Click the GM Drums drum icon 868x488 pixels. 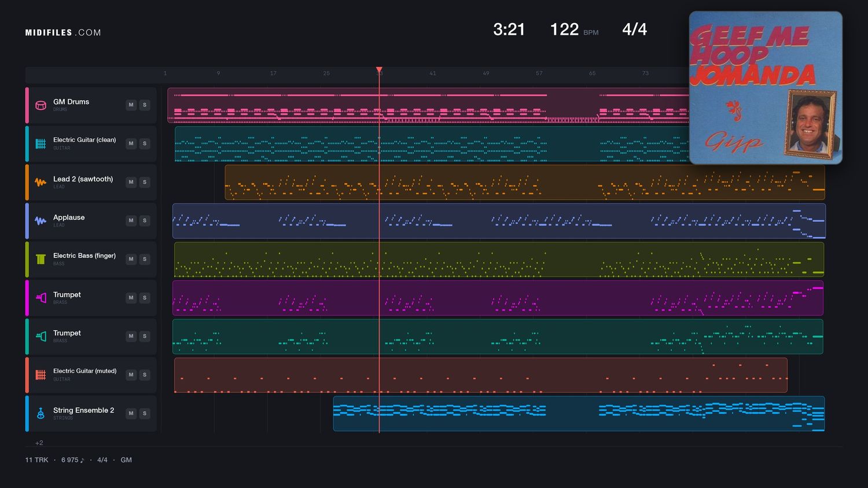(41, 105)
